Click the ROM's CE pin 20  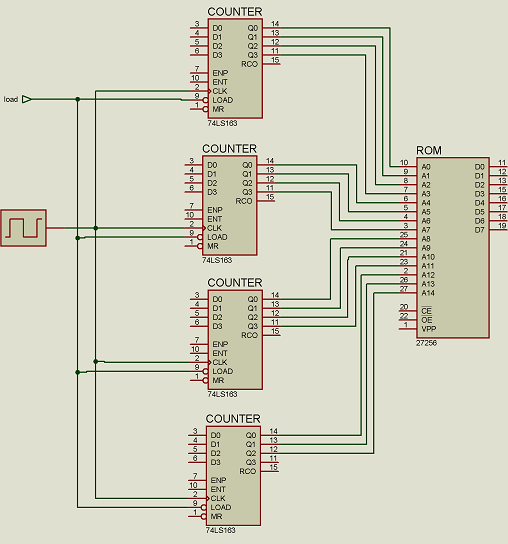408,311
